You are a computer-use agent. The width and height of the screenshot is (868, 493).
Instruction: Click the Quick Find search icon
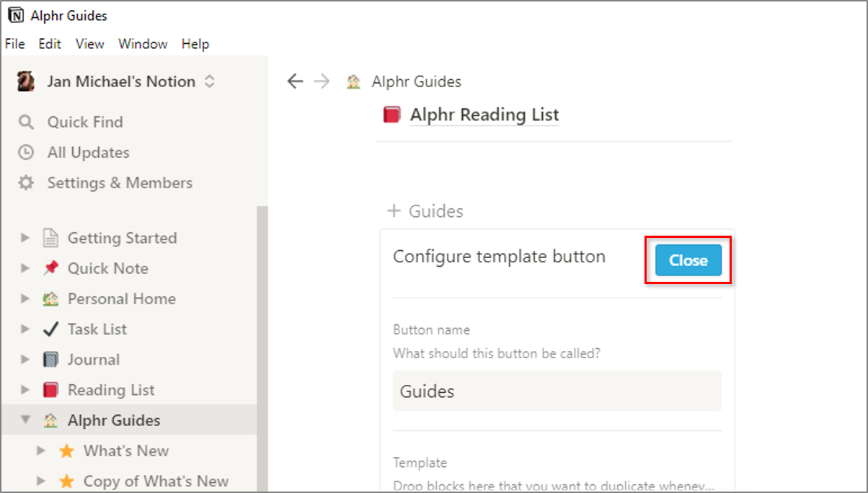pyautogui.click(x=26, y=123)
